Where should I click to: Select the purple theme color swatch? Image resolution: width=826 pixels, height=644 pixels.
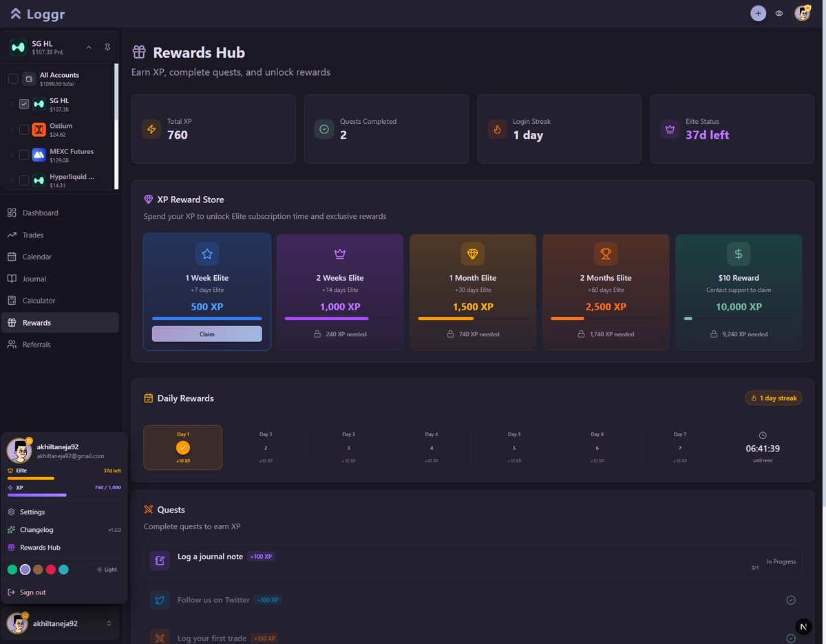pyautogui.click(x=25, y=570)
